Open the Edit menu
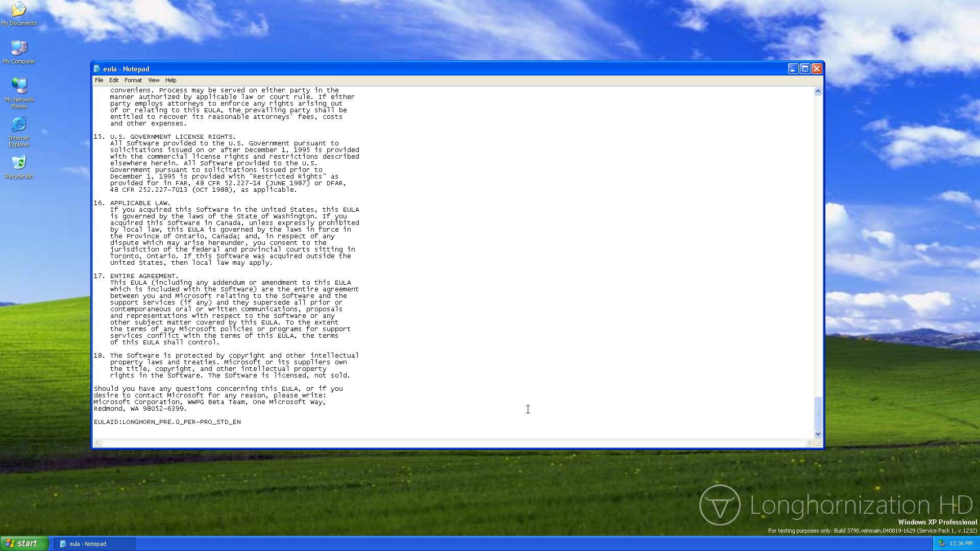Viewport: 980px width, 551px height. pyautogui.click(x=113, y=80)
